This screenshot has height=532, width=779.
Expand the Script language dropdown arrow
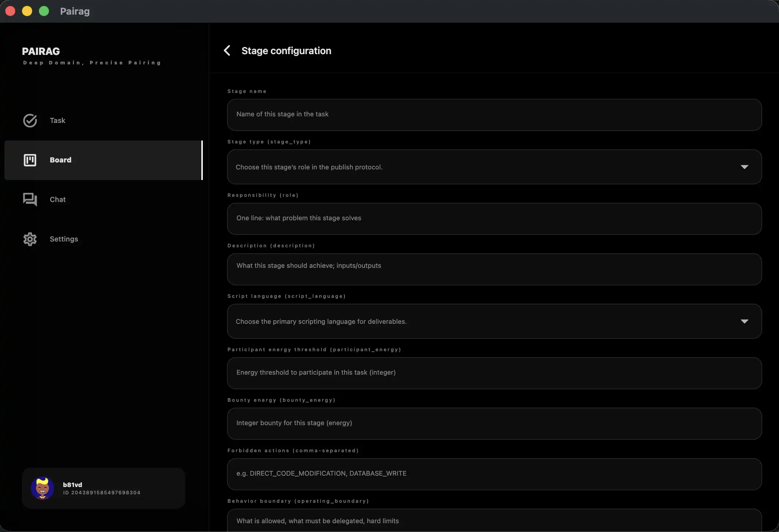(x=744, y=321)
